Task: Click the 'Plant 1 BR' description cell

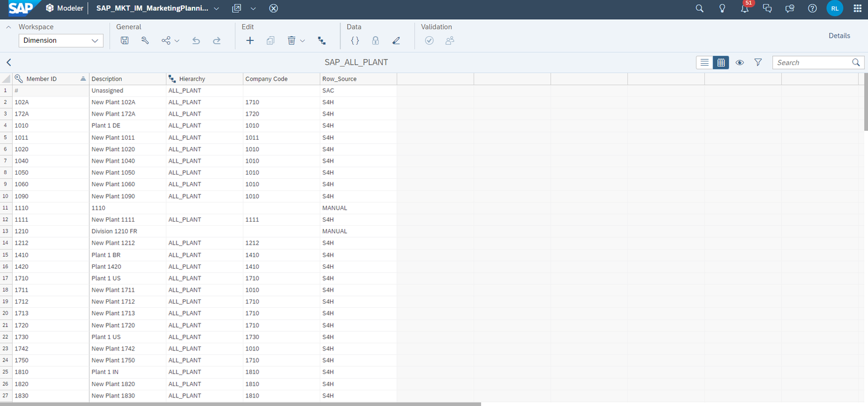Action: coord(128,255)
